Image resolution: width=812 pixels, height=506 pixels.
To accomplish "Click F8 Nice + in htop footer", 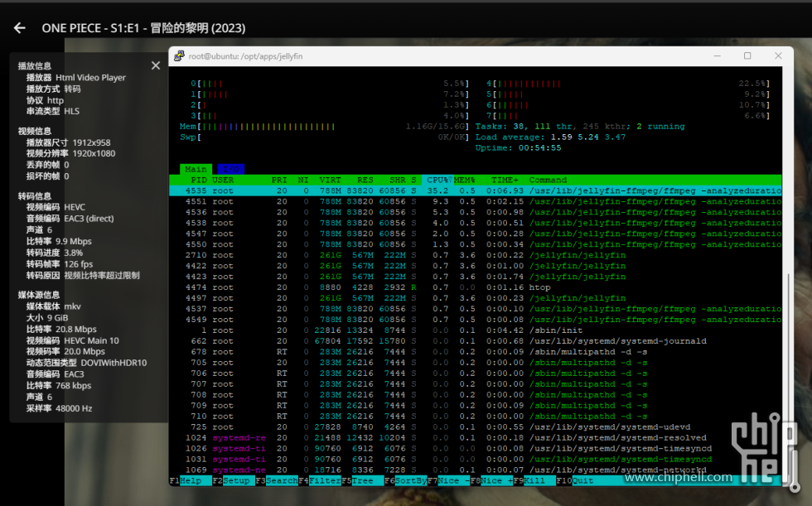I will coord(491,480).
